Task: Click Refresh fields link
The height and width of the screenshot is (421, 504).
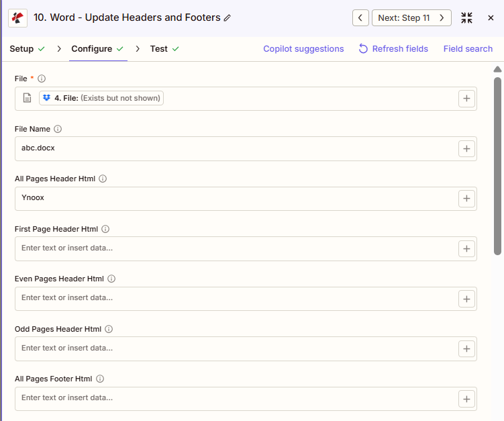Action: pyautogui.click(x=393, y=49)
